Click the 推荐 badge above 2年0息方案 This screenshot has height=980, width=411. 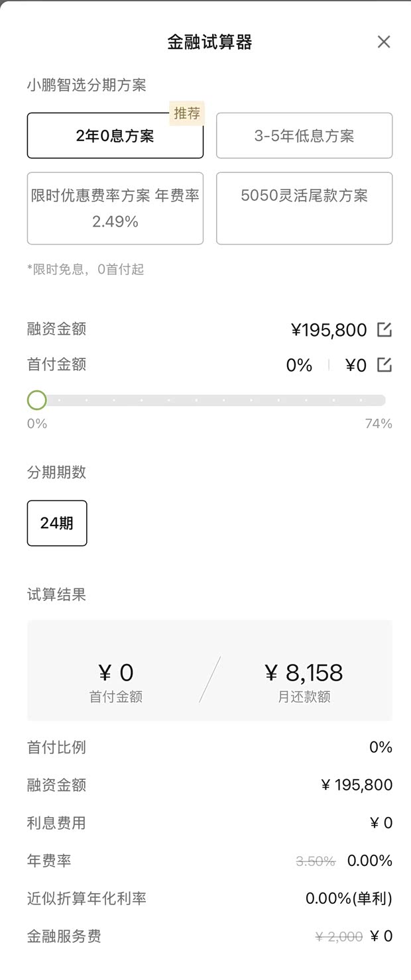click(x=187, y=113)
